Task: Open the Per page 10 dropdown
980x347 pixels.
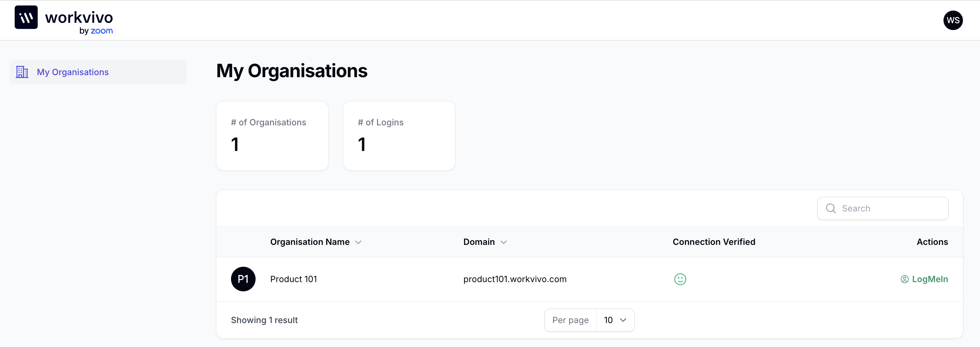Action: click(615, 320)
